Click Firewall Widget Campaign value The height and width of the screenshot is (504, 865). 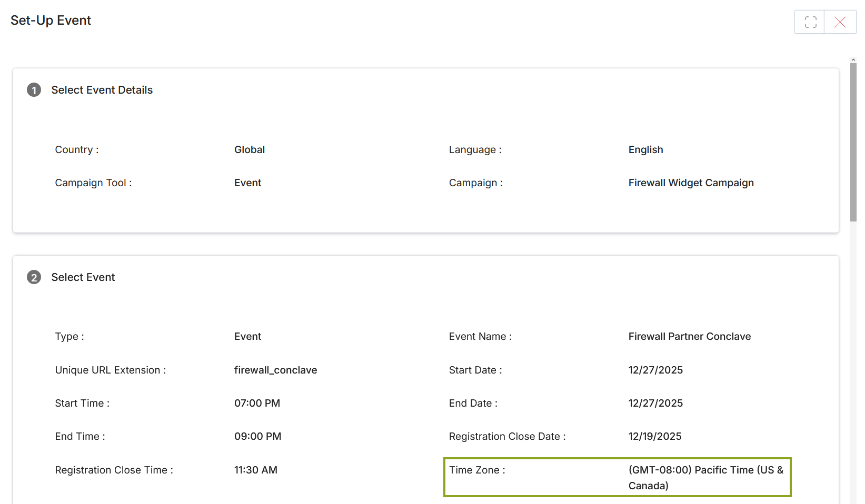coord(691,183)
